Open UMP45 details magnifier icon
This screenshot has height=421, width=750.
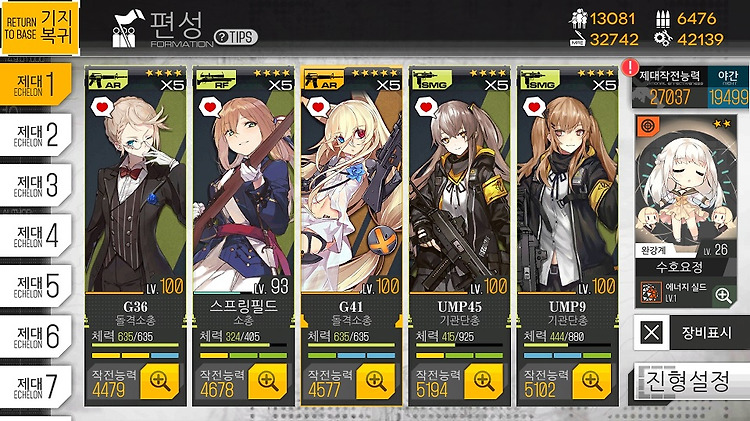point(484,381)
